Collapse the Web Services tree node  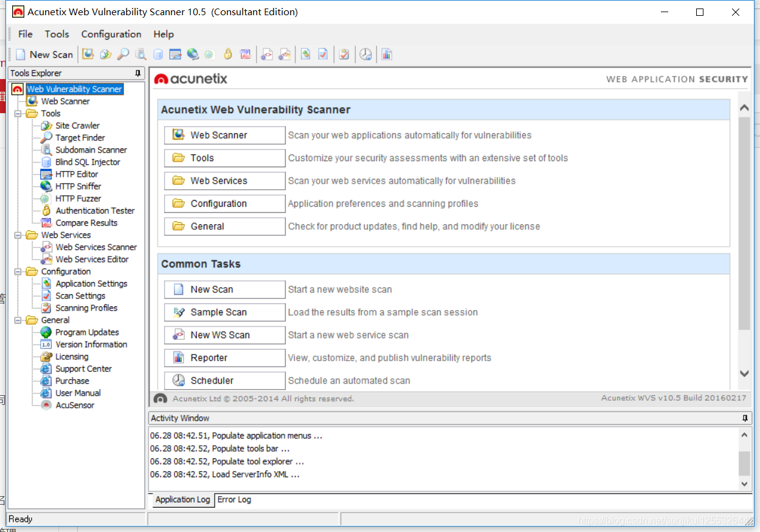18,235
